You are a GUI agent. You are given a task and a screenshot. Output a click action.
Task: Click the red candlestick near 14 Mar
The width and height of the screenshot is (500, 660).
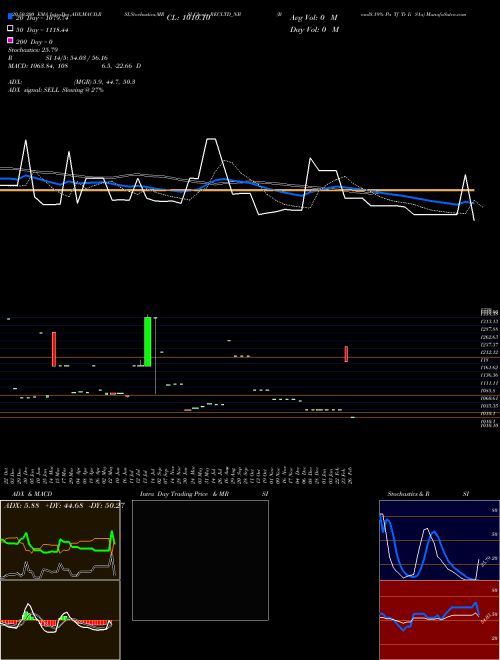point(54,349)
